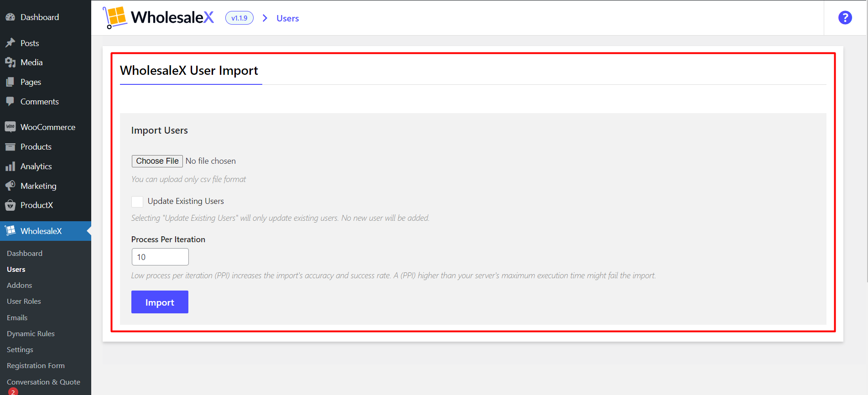Click the Pages icon in sidebar
This screenshot has width=868, height=395.
pyautogui.click(x=10, y=82)
